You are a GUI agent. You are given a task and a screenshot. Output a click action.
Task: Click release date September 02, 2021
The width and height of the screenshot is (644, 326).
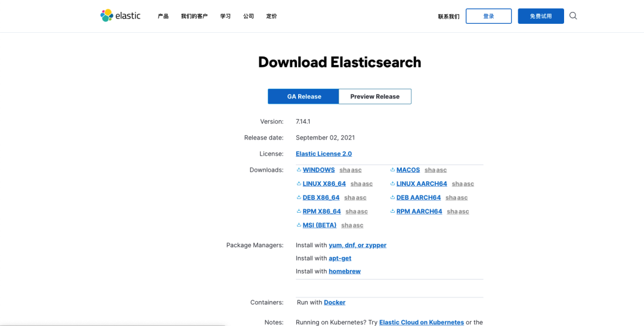coord(326,138)
